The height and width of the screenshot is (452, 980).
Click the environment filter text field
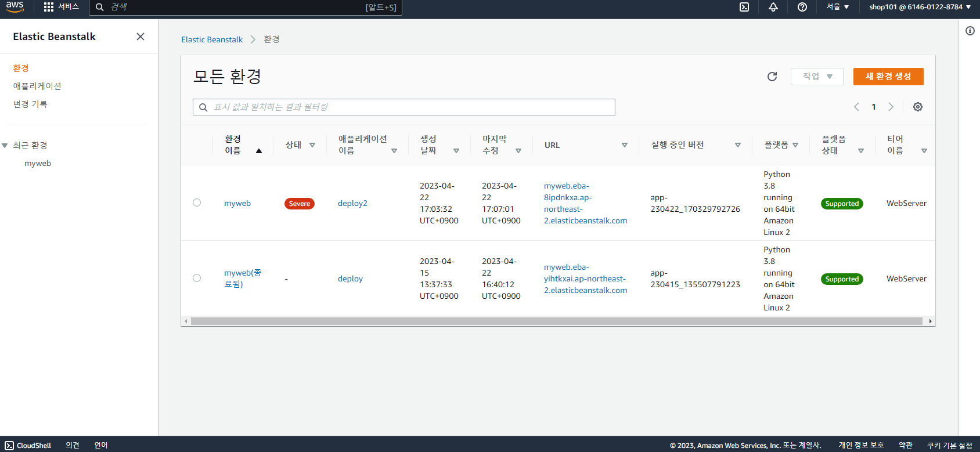[x=404, y=107]
